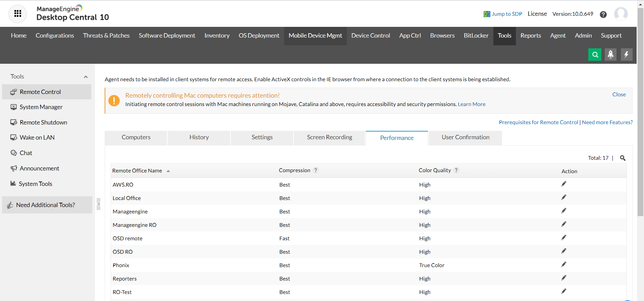Image resolution: width=644 pixels, height=301 pixels.
Task: Click Need Additional Tools button
Action: pyautogui.click(x=47, y=205)
